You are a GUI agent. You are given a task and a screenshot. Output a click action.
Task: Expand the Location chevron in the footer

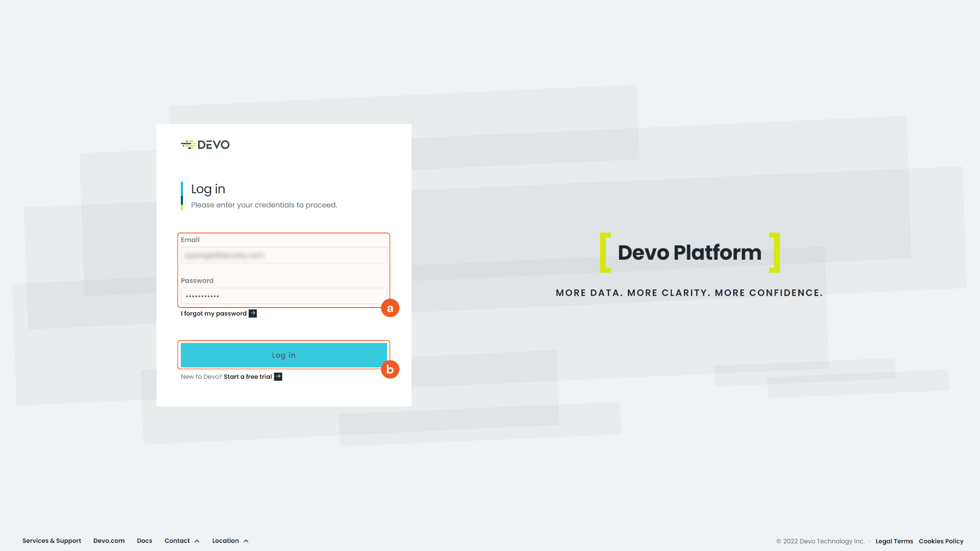(246, 540)
